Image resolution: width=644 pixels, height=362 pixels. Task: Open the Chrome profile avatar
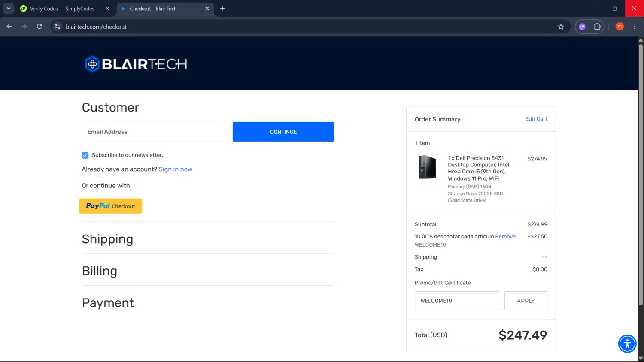click(620, 27)
